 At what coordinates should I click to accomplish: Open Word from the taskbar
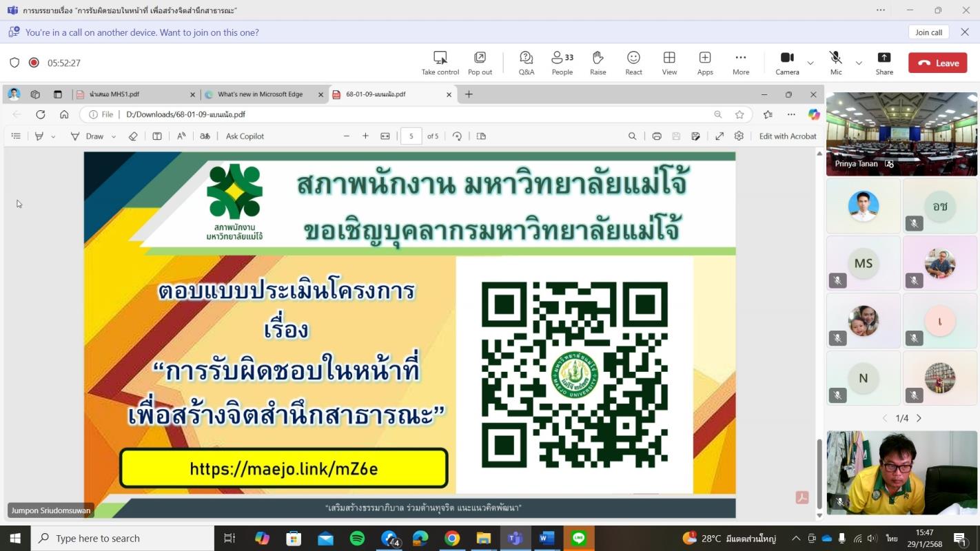pos(547,539)
